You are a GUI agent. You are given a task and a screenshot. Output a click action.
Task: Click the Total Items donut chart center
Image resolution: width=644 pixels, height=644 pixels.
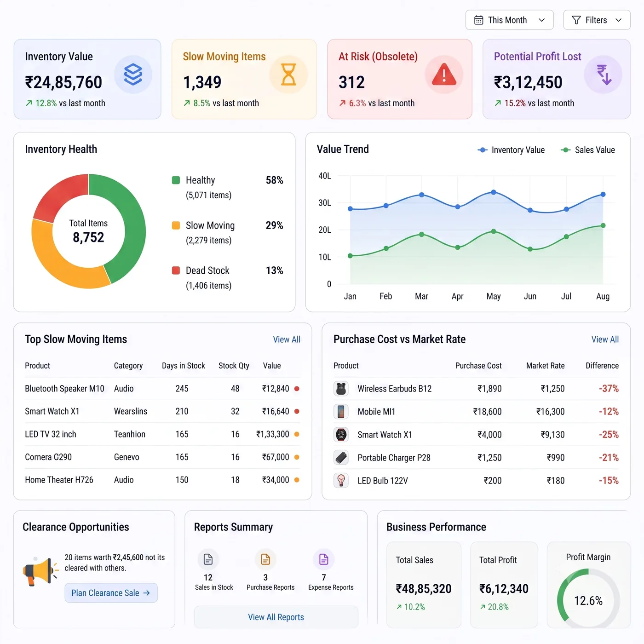point(88,231)
